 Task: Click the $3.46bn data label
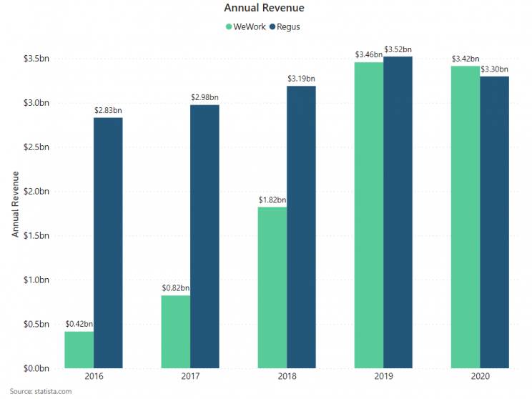coord(369,54)
